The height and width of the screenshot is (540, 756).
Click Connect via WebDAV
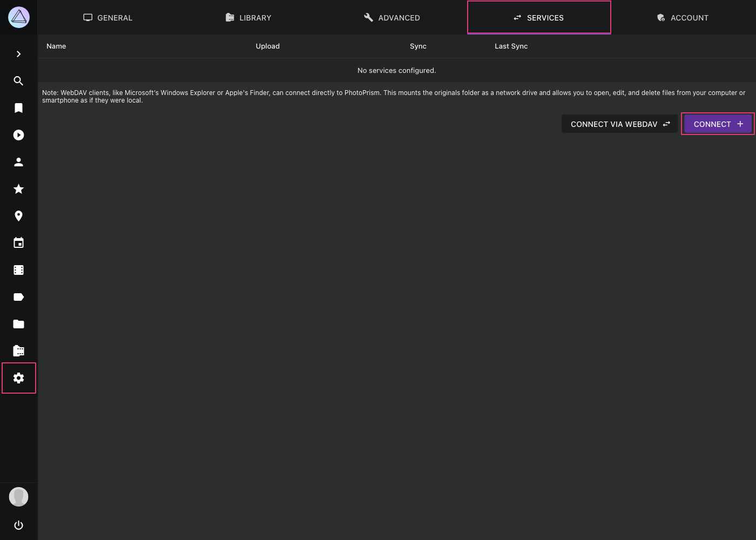(x=619, y=124)
